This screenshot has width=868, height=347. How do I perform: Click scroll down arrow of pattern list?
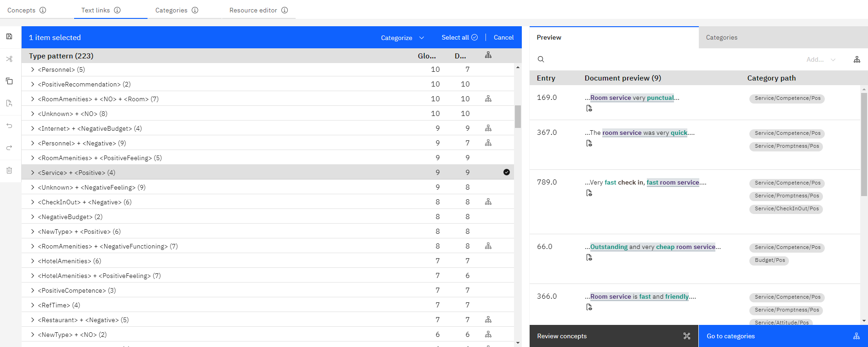point(518,342)
